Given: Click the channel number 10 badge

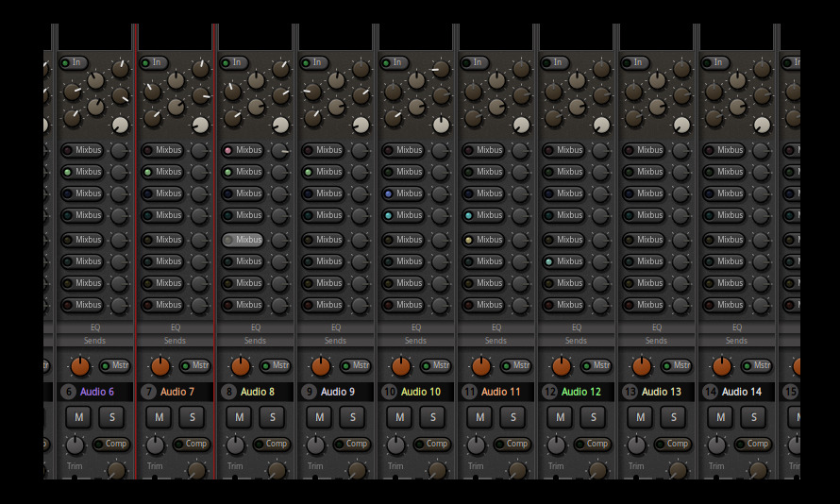Looking at the screenshot, I should pyautogui.click(x=389, y=392).
